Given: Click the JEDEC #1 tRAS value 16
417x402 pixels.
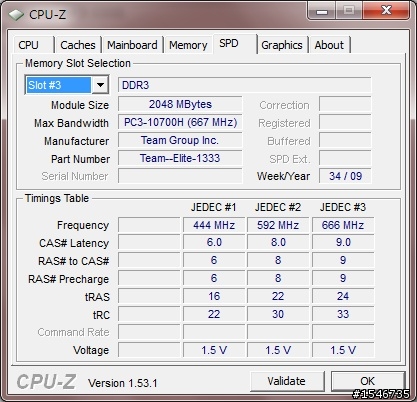Looking at the screenshot, I should click(214, 296).
